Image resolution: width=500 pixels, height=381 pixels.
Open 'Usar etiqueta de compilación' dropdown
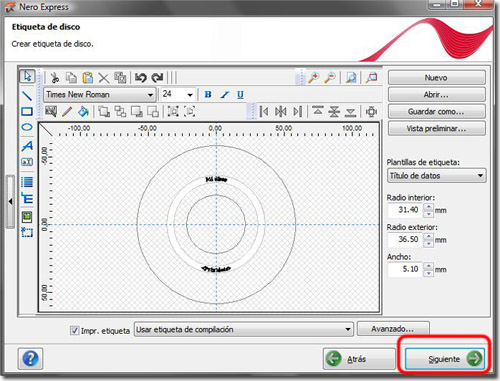[x=244, y=329]
